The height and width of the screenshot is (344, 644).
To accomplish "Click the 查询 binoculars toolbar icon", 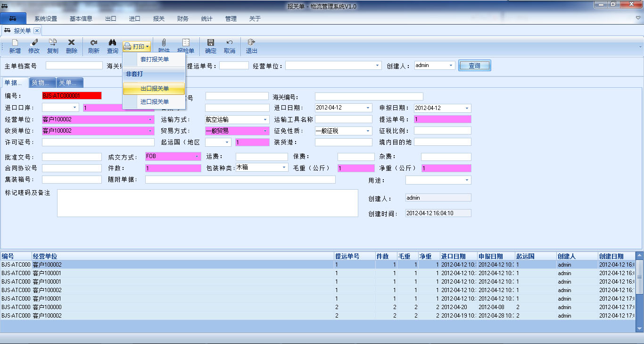I will [113, 42].
